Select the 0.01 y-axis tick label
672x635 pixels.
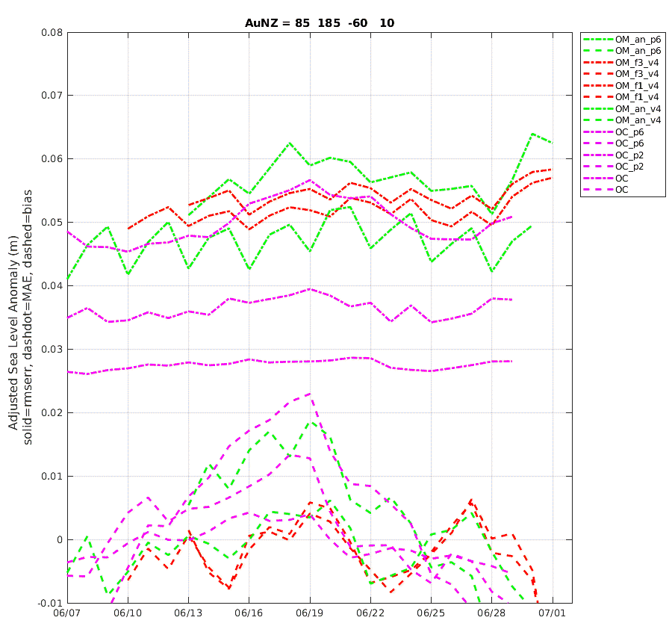point(52,476)
